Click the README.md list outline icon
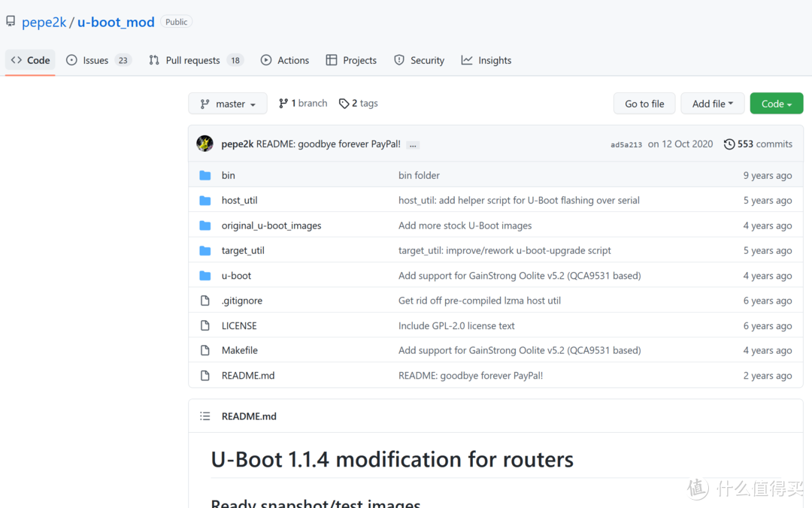 [205, 416]
